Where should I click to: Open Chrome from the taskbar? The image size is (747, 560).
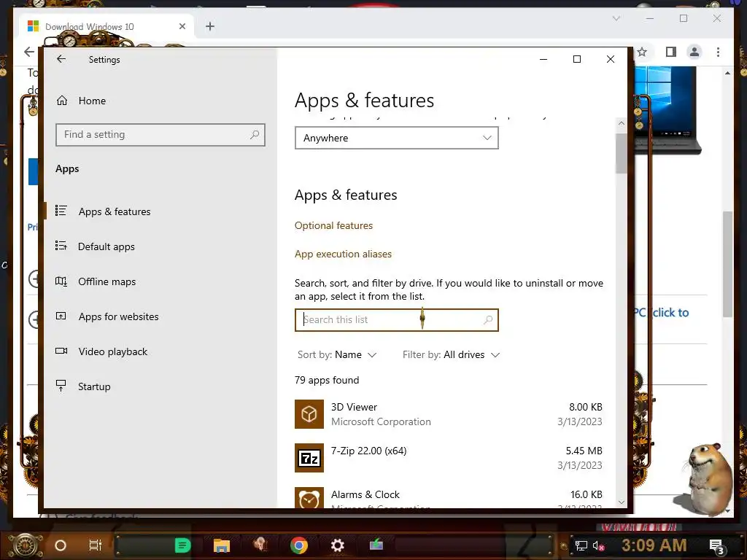coord(298,545)
